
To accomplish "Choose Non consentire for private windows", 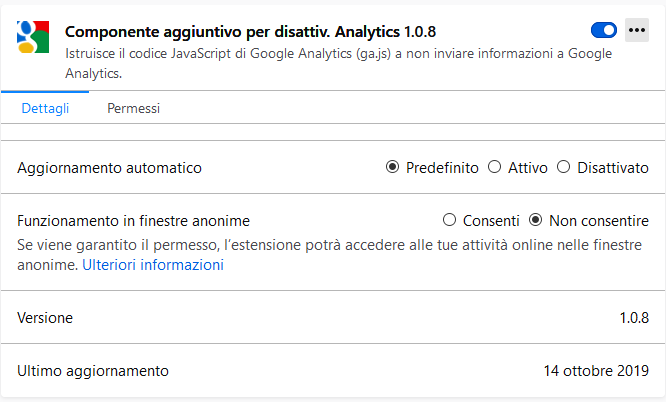I will coord(535,220).
